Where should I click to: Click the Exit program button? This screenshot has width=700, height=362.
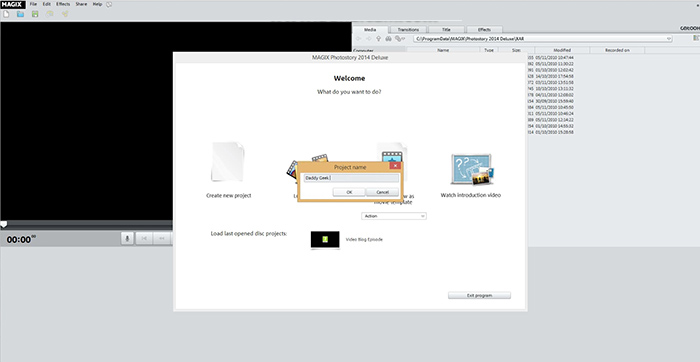point(479,295)
